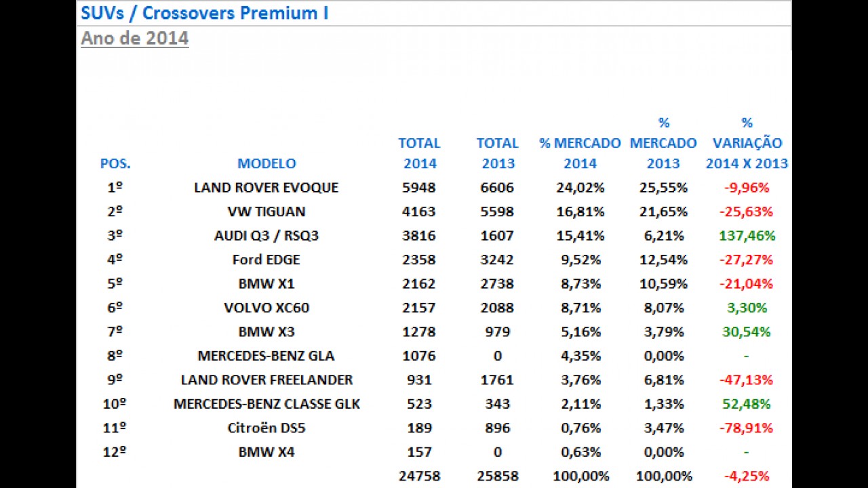Select the grand total '25858' cell

point(497,476)
